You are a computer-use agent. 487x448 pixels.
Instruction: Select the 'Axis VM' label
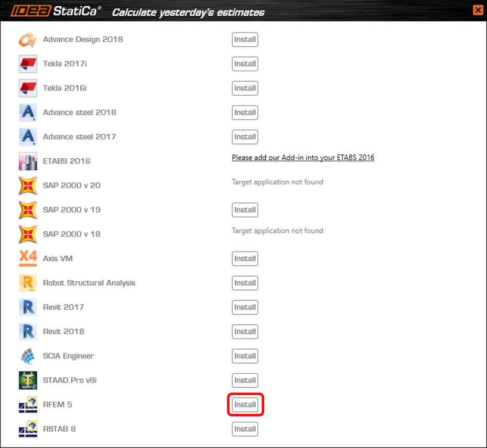point(58,258)
